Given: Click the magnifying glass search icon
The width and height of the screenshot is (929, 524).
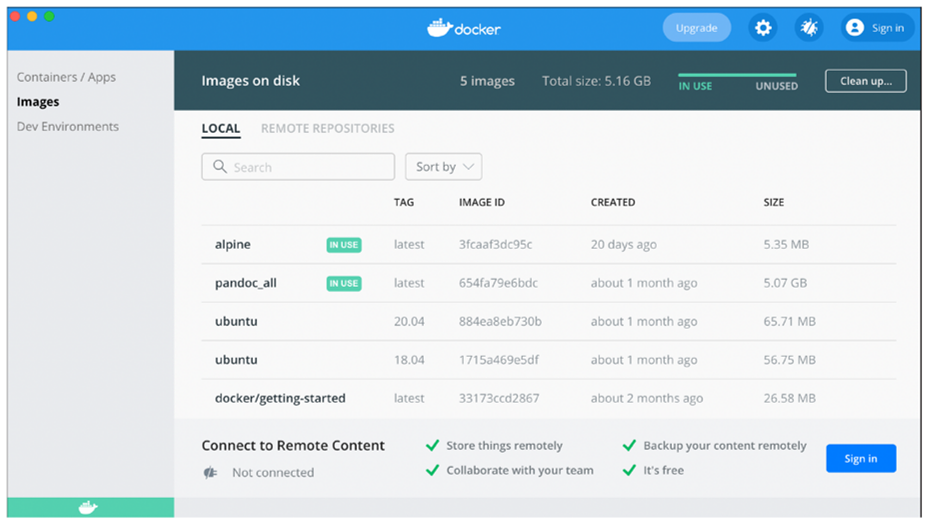Looking at the screenshot, I should point(220,167).
